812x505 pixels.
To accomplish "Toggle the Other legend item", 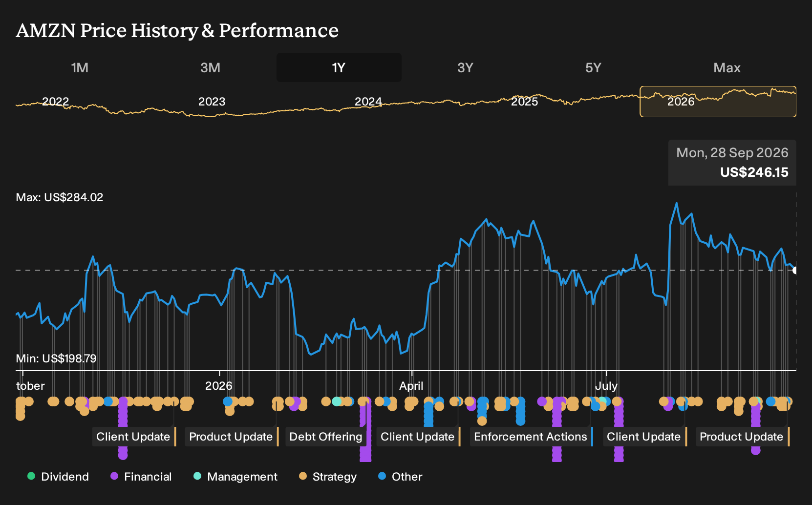I will coord(400,477).
